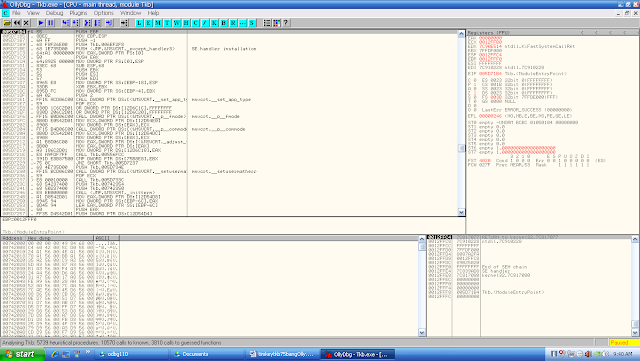Open Call stack with K icon

pos(214,23)
